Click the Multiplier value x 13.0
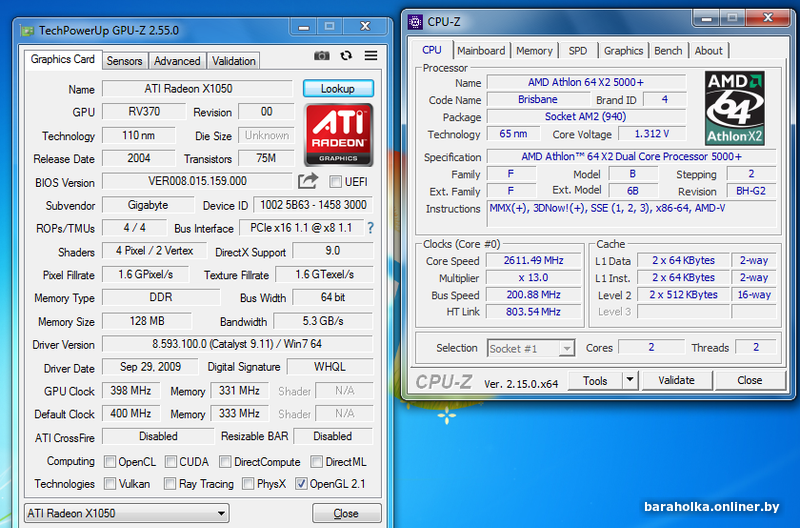 (x=533, y=278)
